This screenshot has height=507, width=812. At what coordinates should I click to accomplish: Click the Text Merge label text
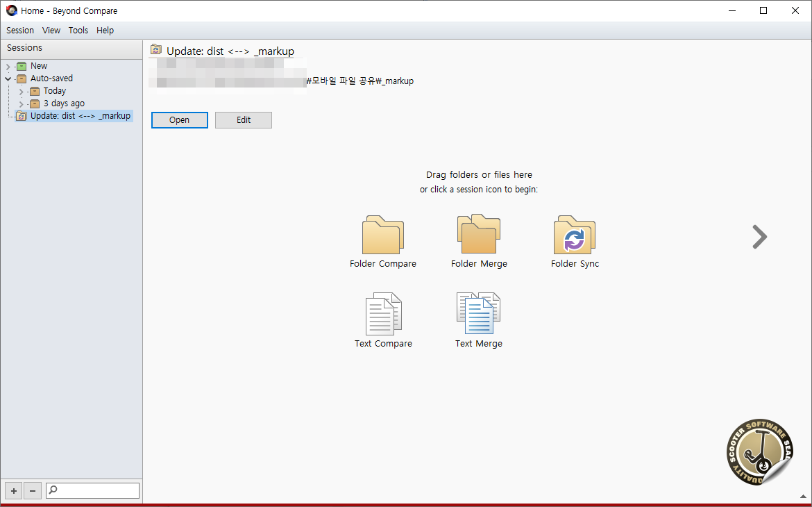478,343
